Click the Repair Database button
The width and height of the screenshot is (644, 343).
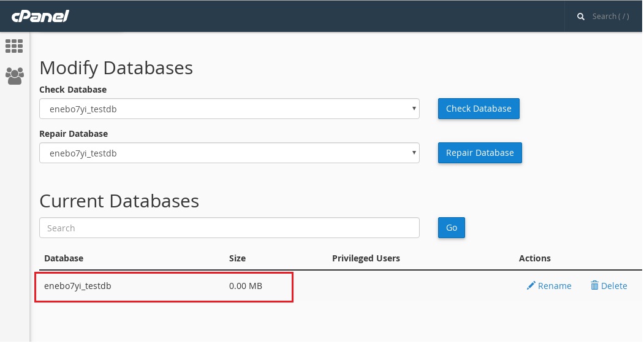point(480,153)
